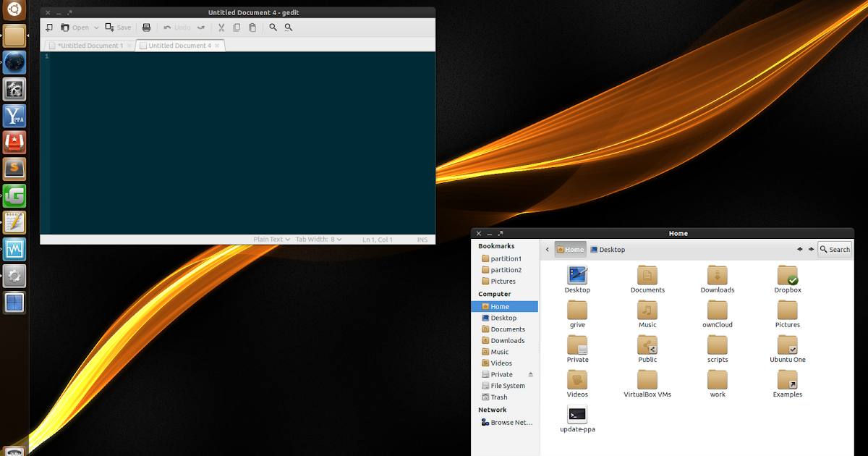Viewport: 868px width, 456px height.
Task: Expand the Undo dropdown arrow
Action: [200, 27]
